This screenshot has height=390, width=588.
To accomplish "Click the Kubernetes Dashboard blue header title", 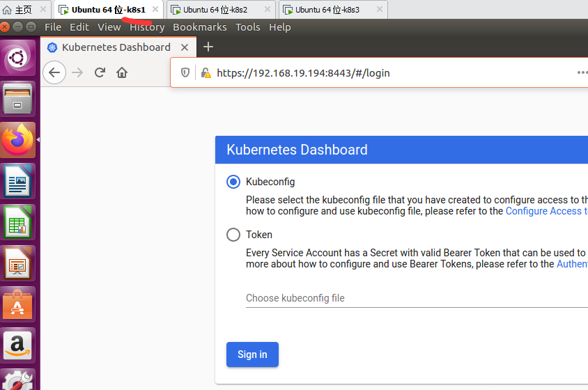I will tap(297, 150).
